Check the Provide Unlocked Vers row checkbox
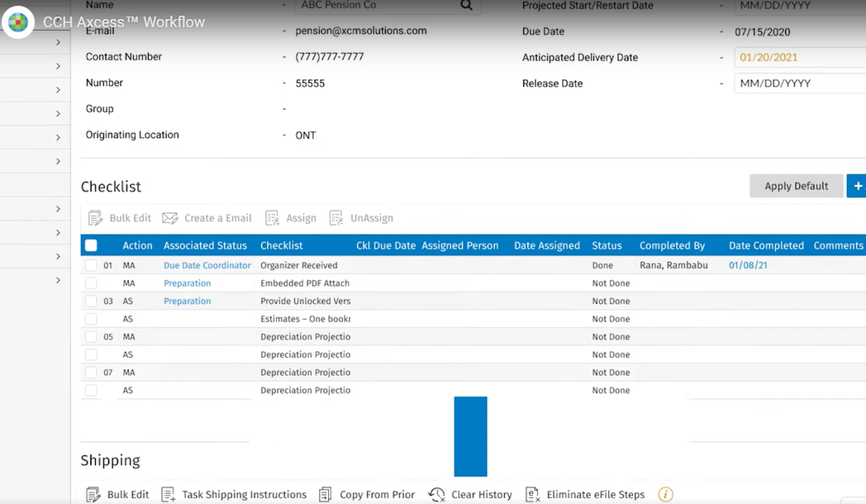Image resolution: width=866 pixels, height=504 pixels. tap(91, 301)
